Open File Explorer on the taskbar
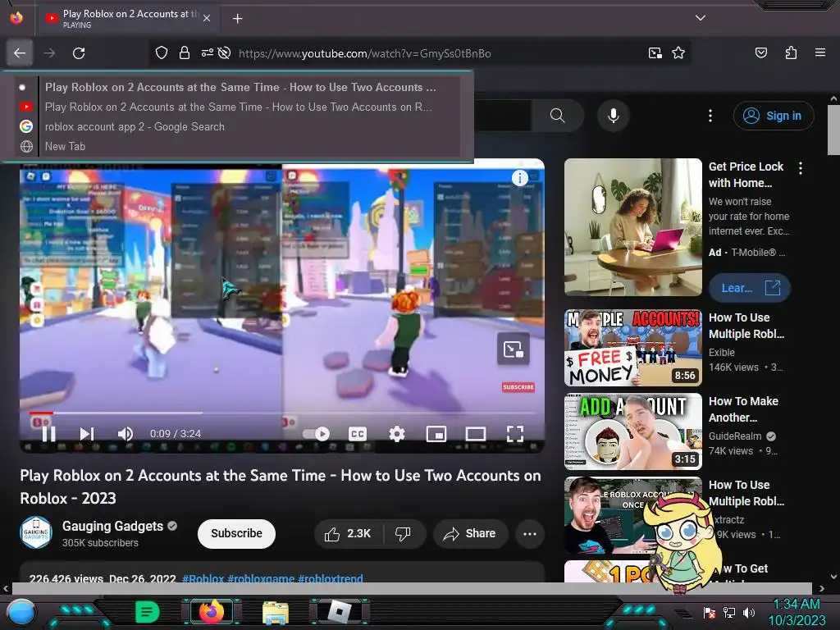840x630 pixels. (276, 612)
